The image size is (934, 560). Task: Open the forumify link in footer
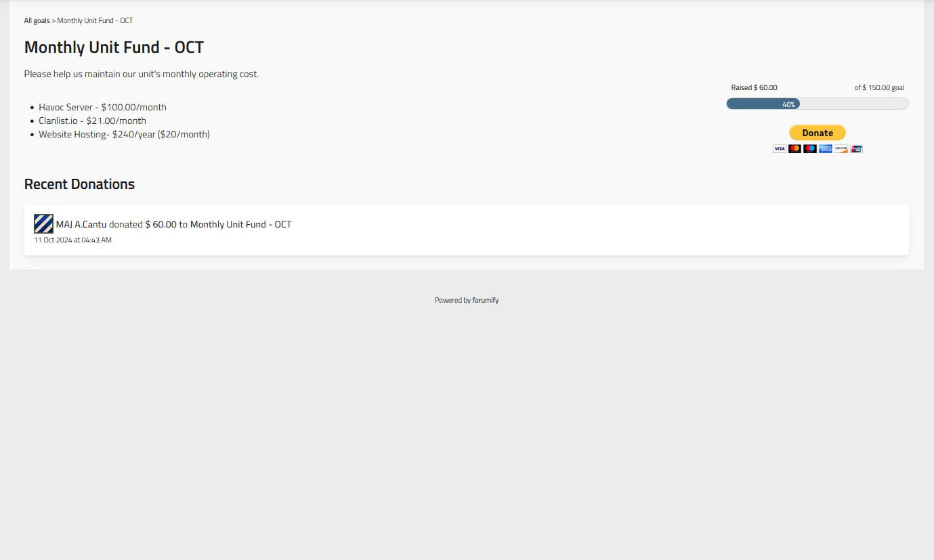(485, 300)
